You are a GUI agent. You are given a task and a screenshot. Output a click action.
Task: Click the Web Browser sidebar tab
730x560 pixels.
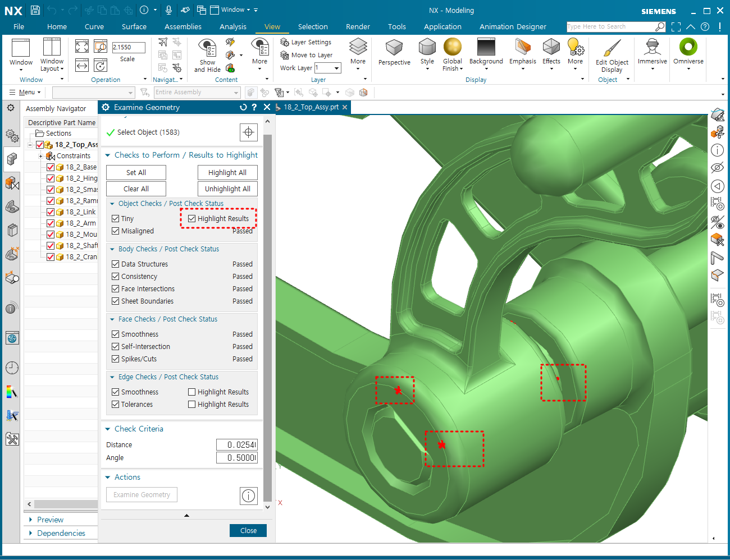pyautogui.click(x=12, y=337)
